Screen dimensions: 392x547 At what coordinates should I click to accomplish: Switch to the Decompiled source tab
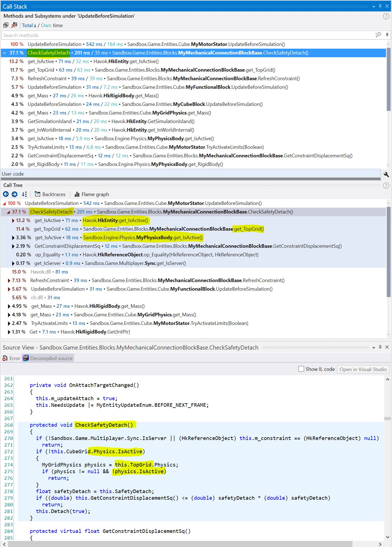click(x=48, y=358)
